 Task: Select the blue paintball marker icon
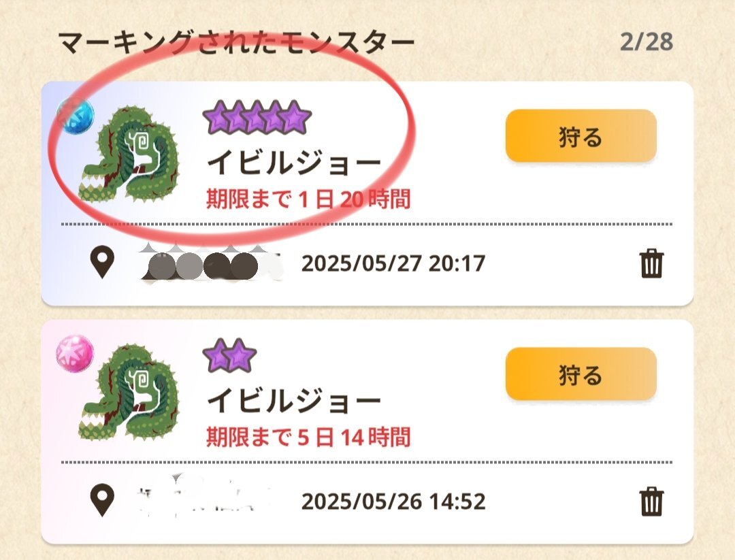[x=75, y=115]
